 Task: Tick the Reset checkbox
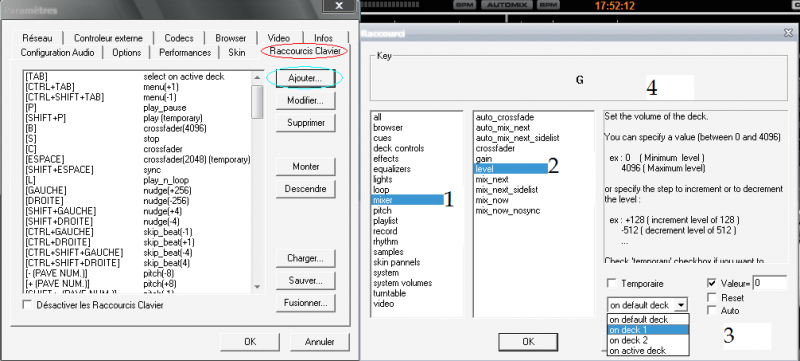(712, 297)
